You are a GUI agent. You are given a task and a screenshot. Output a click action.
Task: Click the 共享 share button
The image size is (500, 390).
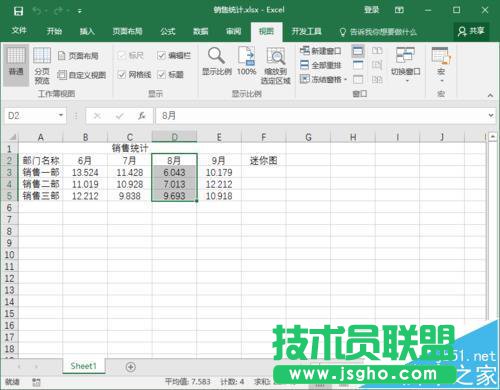click(471, 31)
